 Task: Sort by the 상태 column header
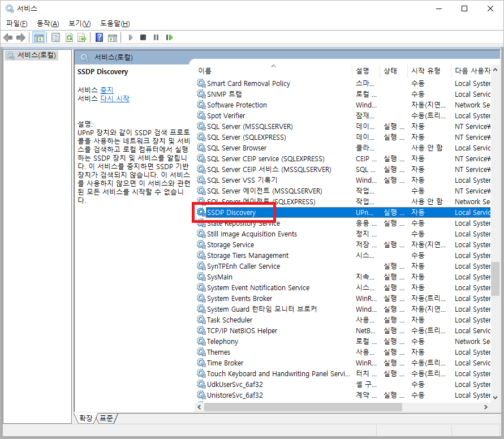point(394,71)
